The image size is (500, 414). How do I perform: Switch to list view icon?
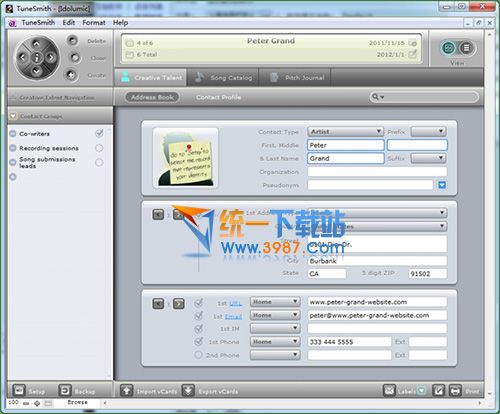[466, 48]
